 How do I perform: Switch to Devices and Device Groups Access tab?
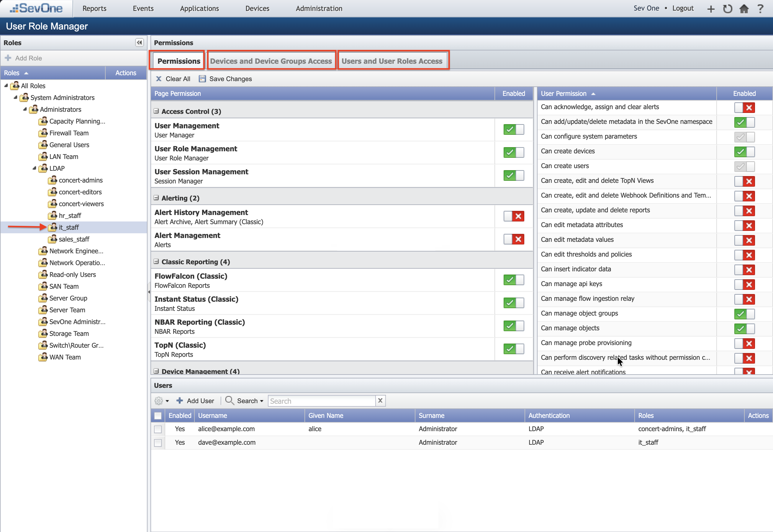271,61
